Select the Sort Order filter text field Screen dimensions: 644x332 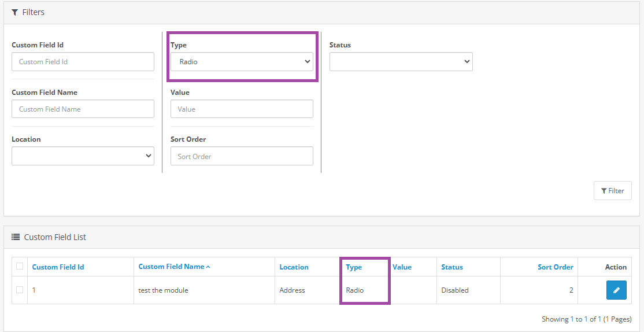click(242, 156)
